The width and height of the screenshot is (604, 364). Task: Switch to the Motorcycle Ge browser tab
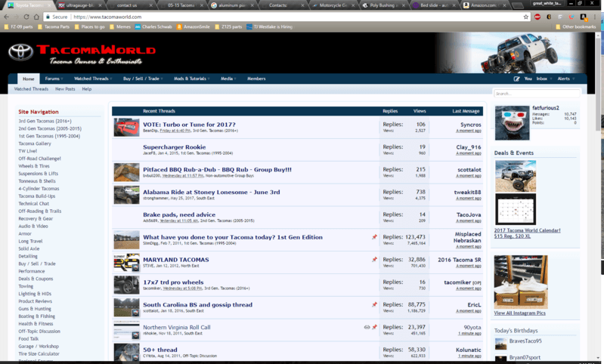click(x=333, y=5)
